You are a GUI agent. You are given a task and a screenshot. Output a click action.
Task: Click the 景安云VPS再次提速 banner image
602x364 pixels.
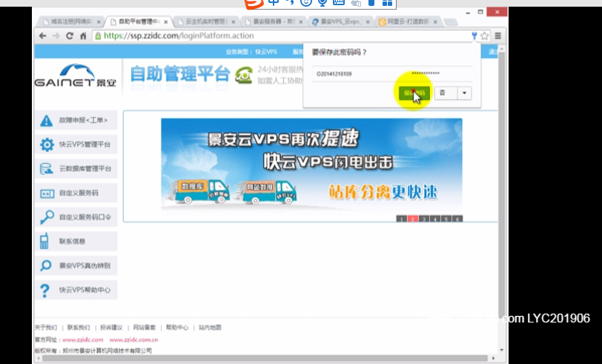pyautogui.click(x=311, y=166)
